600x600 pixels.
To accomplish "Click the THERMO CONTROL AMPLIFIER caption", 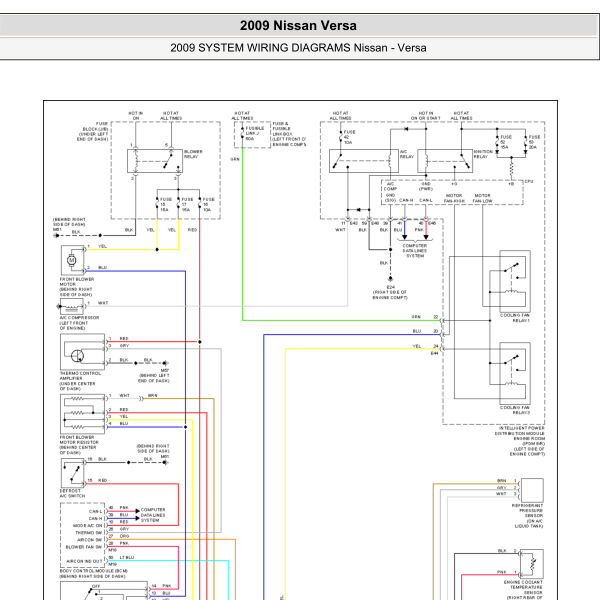I will [80, 381].
